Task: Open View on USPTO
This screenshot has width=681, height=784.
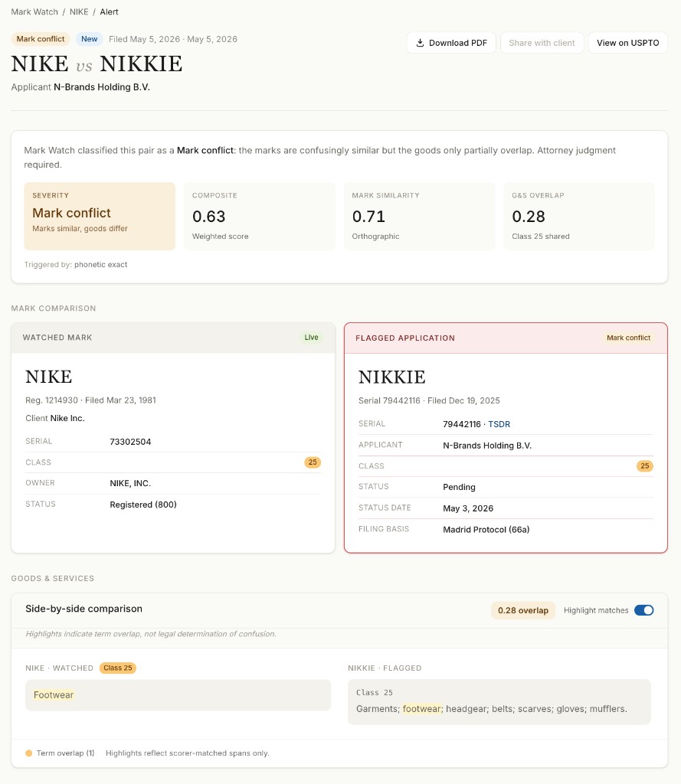Action: click(627, 43)
